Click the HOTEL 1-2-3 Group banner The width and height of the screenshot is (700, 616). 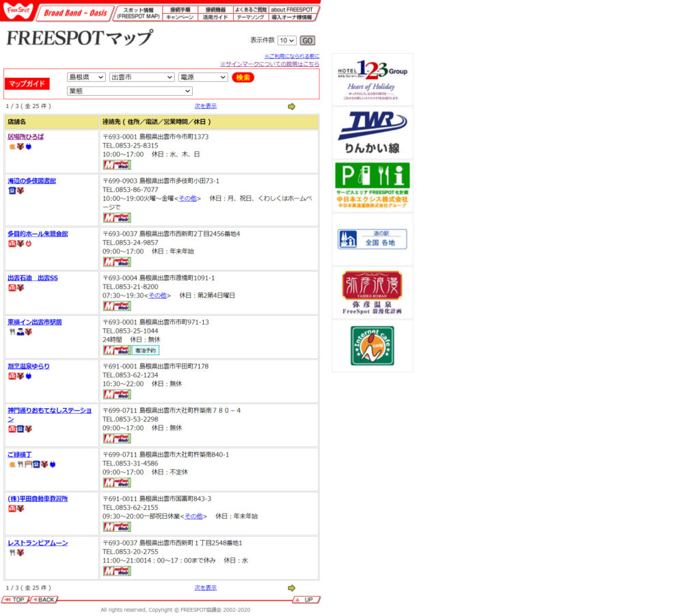click(372, 79)
